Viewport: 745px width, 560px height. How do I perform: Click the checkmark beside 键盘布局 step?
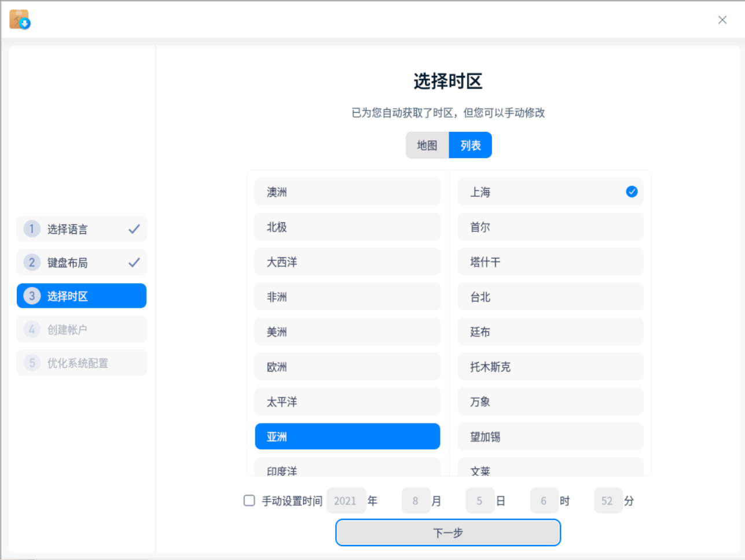click(x=134, y=262)
